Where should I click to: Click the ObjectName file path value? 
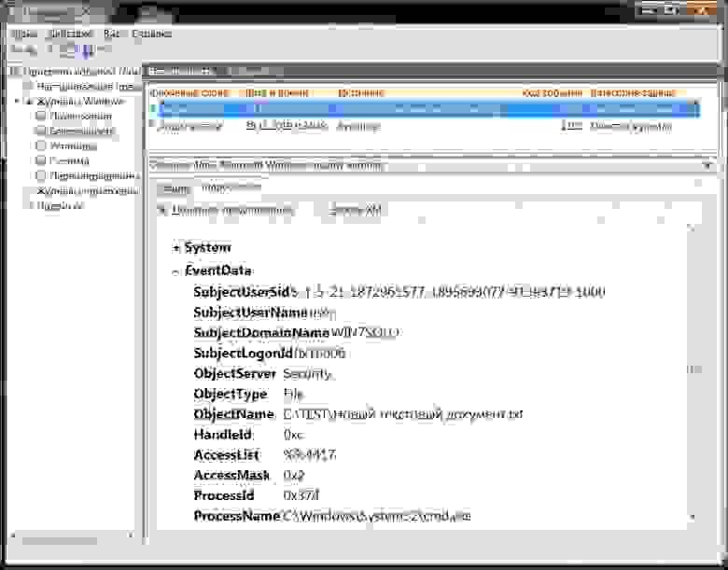point(403,414)
